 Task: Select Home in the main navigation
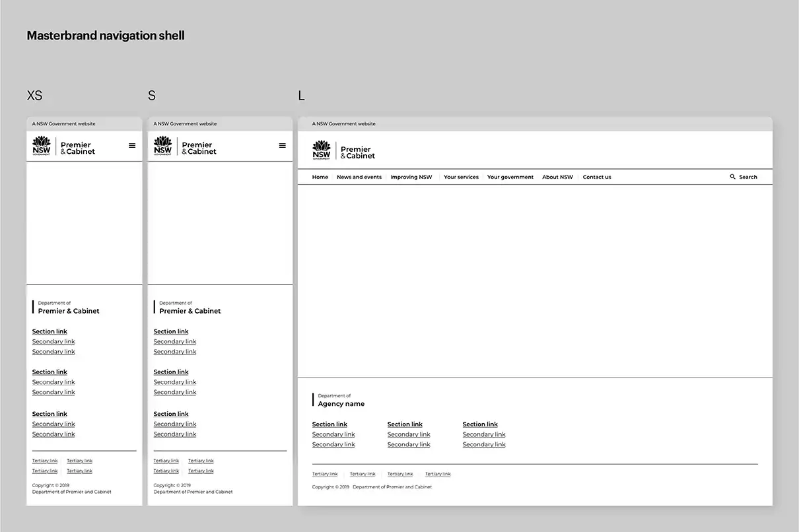pos(320,176)
